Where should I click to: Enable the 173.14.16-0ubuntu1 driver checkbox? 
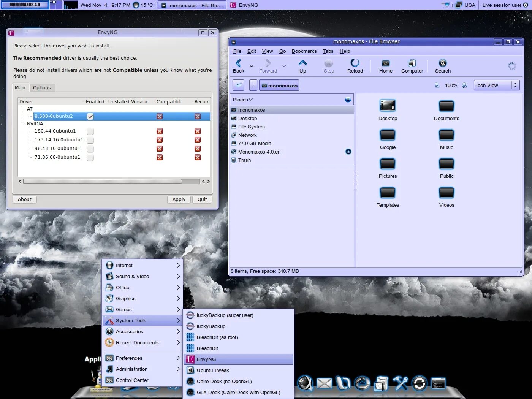pos(90,140)
